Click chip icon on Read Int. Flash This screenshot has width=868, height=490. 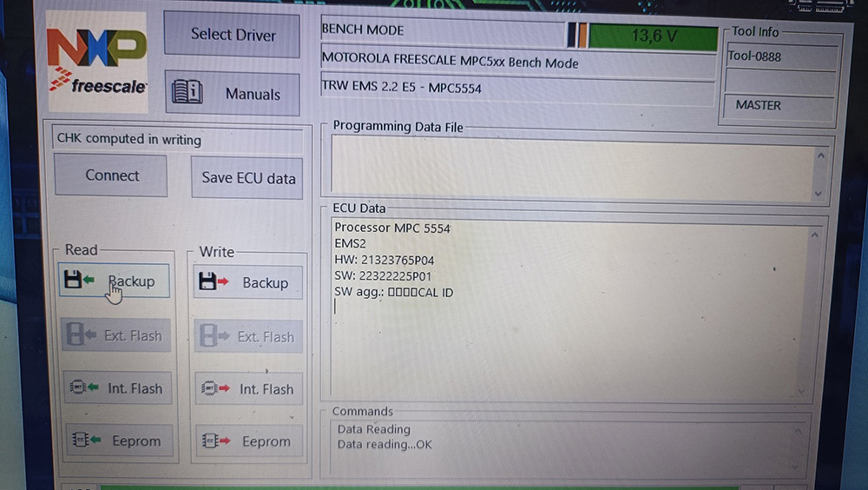77,387
